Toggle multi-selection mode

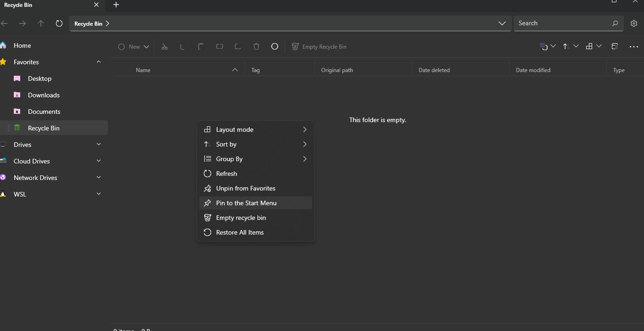545,46
